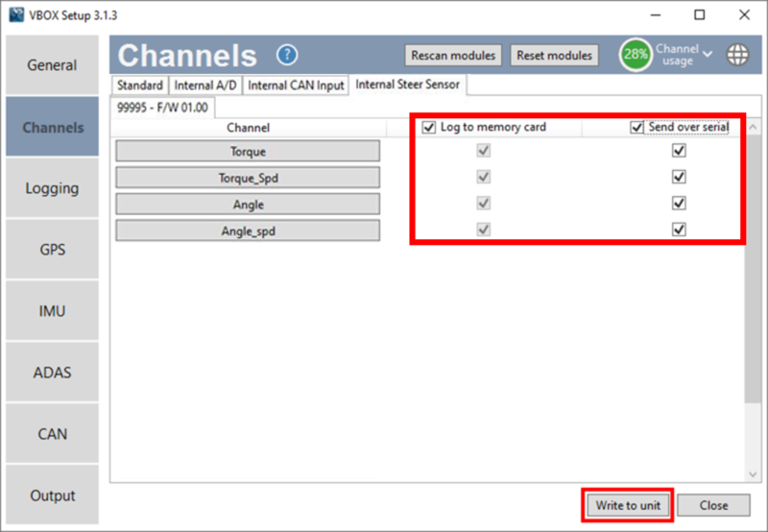The height and width of the screenshot is (532, 768).
Task: Uncheck Angle_spd send over serial checkbox
Action: (679, 230)
